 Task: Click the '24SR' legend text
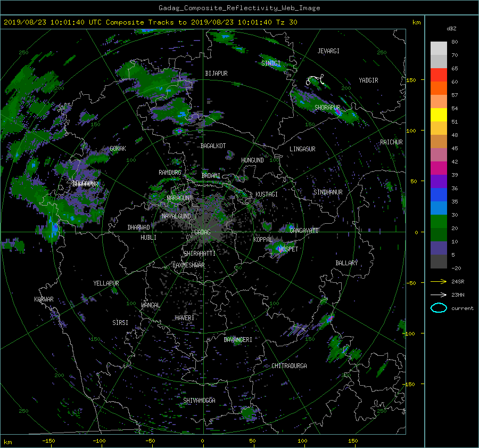[458, 281]
